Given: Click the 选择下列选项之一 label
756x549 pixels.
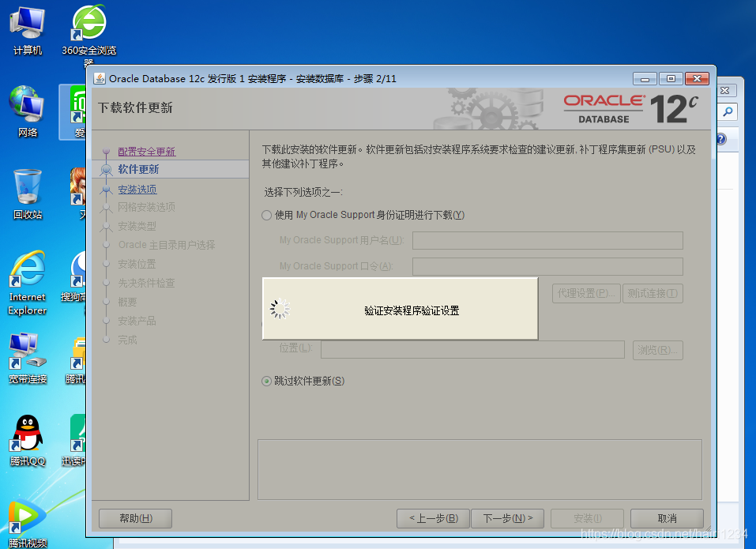Looking at the screenshot, I should (303, 192).
